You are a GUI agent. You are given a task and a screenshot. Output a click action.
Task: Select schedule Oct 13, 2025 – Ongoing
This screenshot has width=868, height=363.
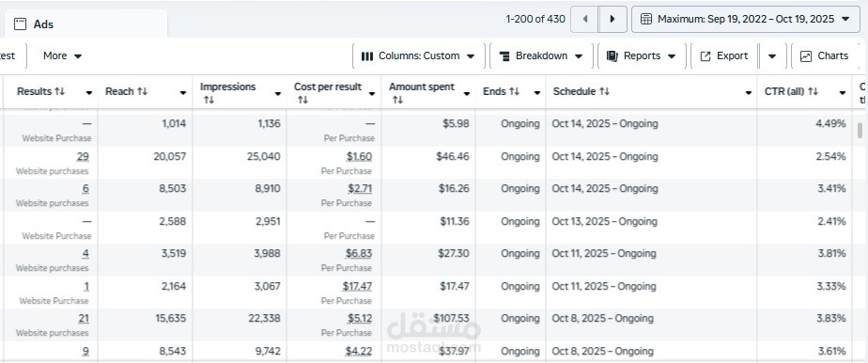point(605,222)
